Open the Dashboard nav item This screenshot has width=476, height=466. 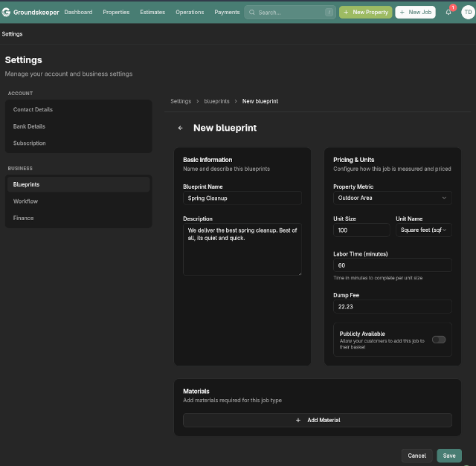point(78,13)
